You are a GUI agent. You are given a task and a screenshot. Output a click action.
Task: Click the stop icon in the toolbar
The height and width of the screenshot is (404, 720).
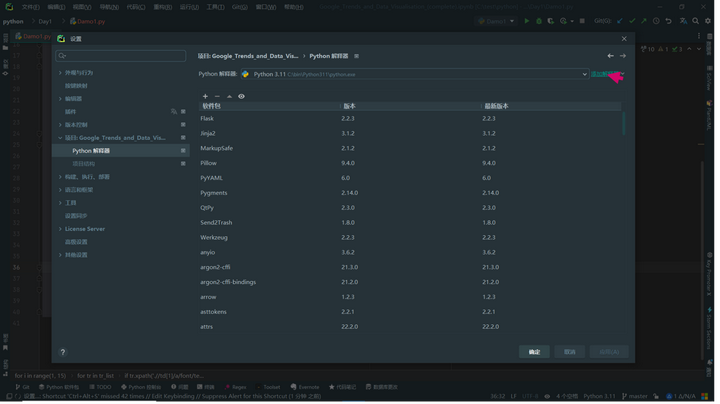[x=582, y=21]
